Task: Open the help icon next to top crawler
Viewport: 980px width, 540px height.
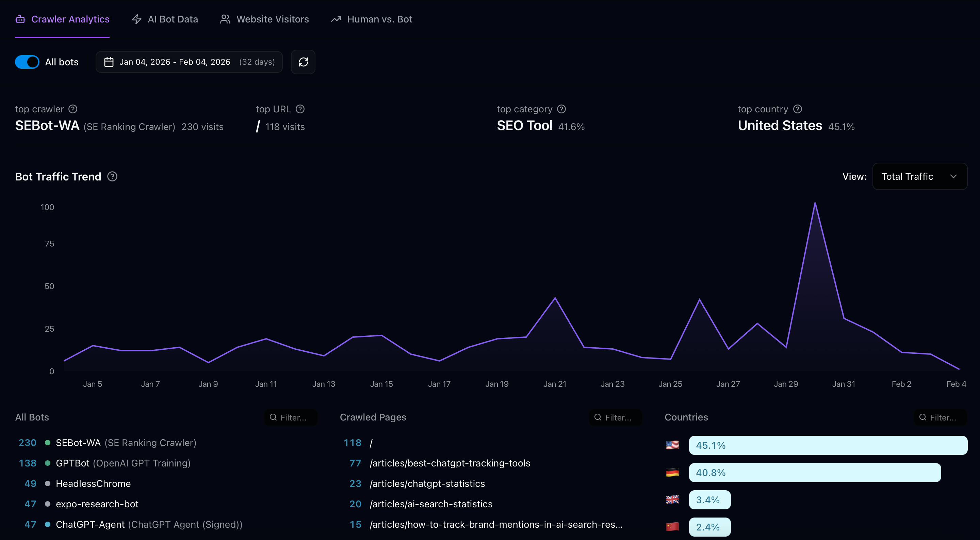Action: pos(73,109)
